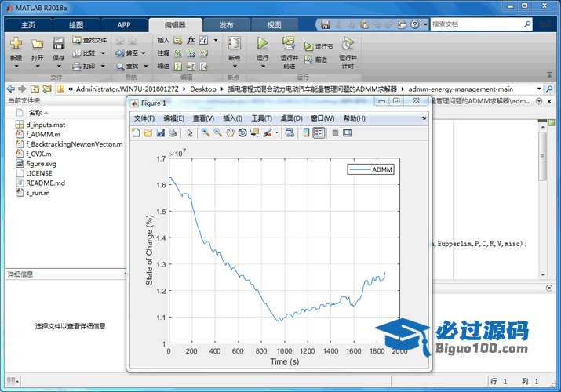The width and height of the screenshot is (561, 392).
Task: Expand the Open (打开) dropdown arrow
Action: coord(37,66)
